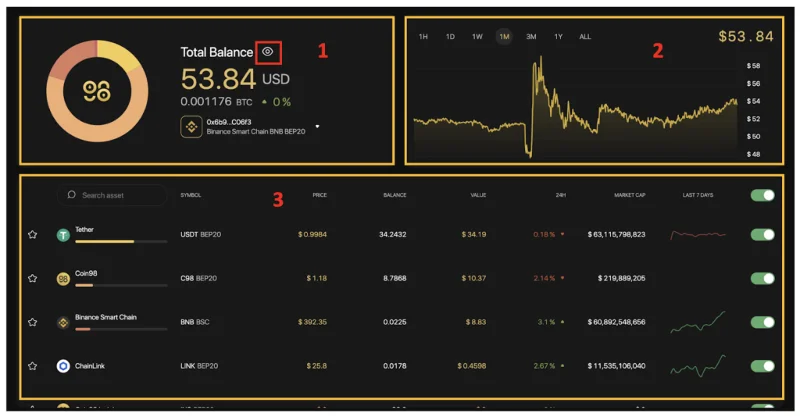Click the $10.37 Coin98 value
This screenshot has height=417, width=800.
tap(474, 278)
